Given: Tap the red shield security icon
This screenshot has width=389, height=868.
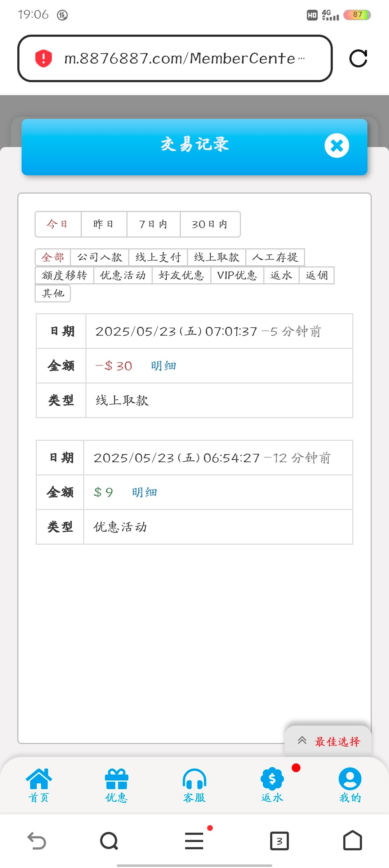Looking at the screenshot, I should [x=44, y=58].
